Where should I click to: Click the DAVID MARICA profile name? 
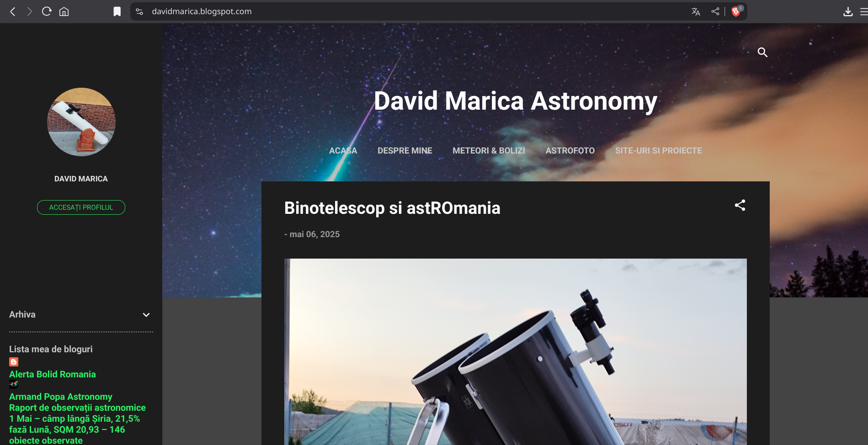(81, 179)
